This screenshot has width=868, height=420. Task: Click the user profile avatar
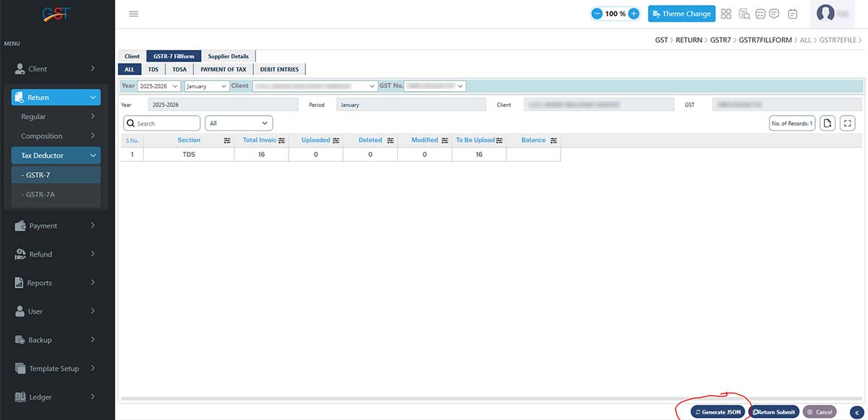tap(825, 14)
